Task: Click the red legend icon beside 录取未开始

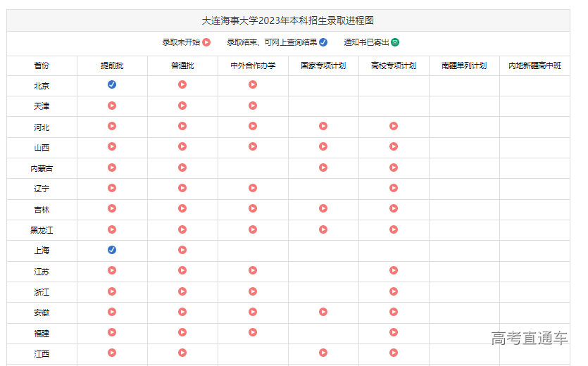Action: tap(206, 42)
